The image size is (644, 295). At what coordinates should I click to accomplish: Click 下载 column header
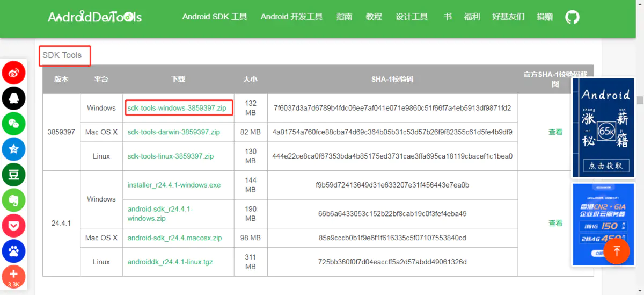pos(178,79)
